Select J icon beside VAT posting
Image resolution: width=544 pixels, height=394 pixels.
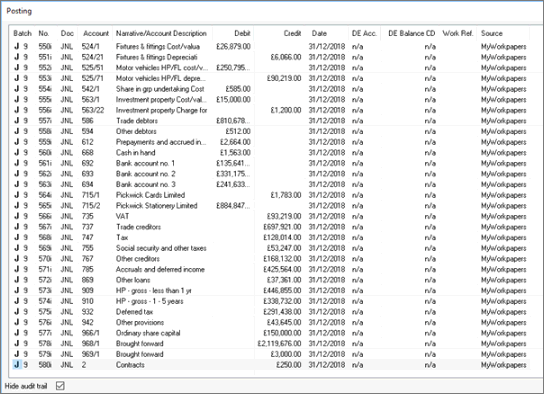coord(16,216)
